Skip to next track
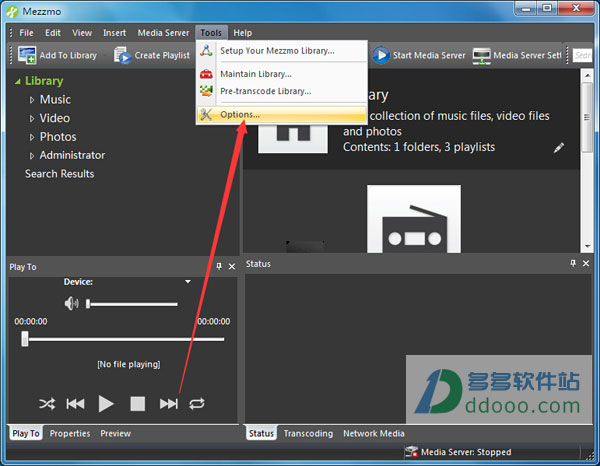The image size is (600, 466). pyautogui.click(x=169, y=404)
